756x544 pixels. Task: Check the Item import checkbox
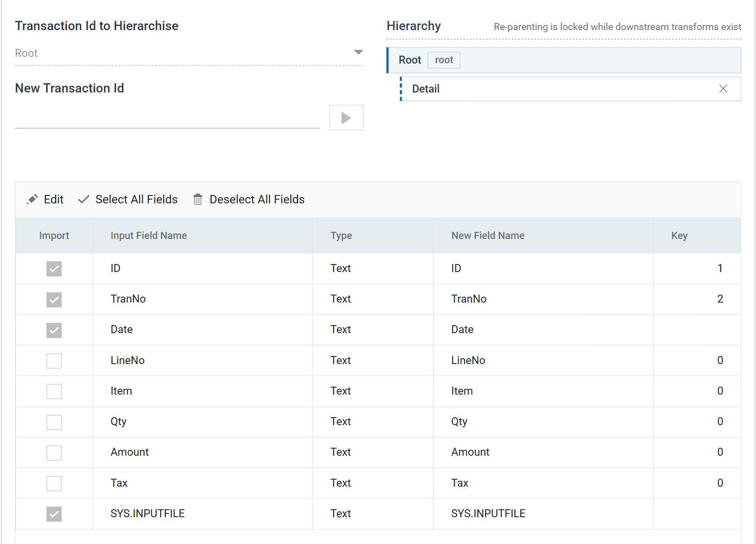click(x=54, y=391)
